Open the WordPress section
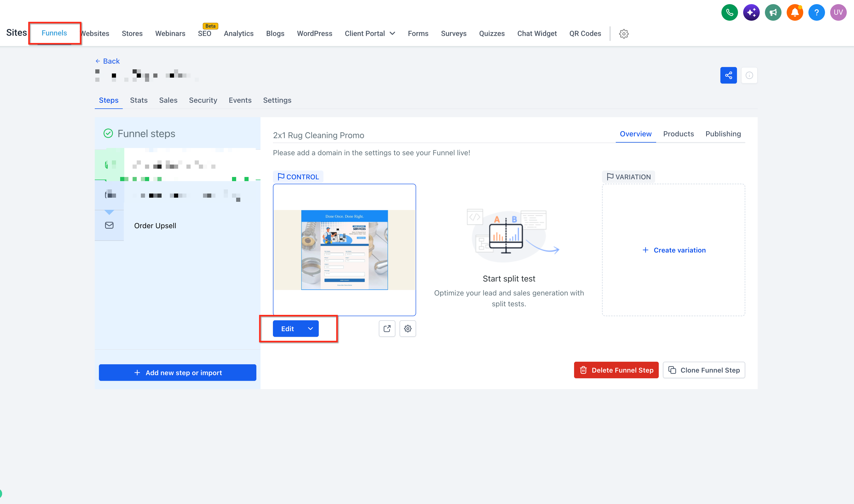Screen dimensions: 854x504 point(314,34)
